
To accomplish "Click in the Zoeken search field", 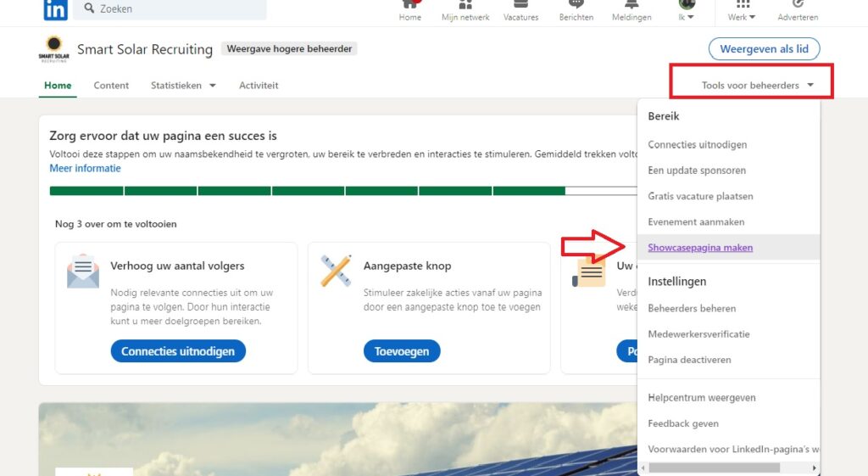I will coord(178,9).
